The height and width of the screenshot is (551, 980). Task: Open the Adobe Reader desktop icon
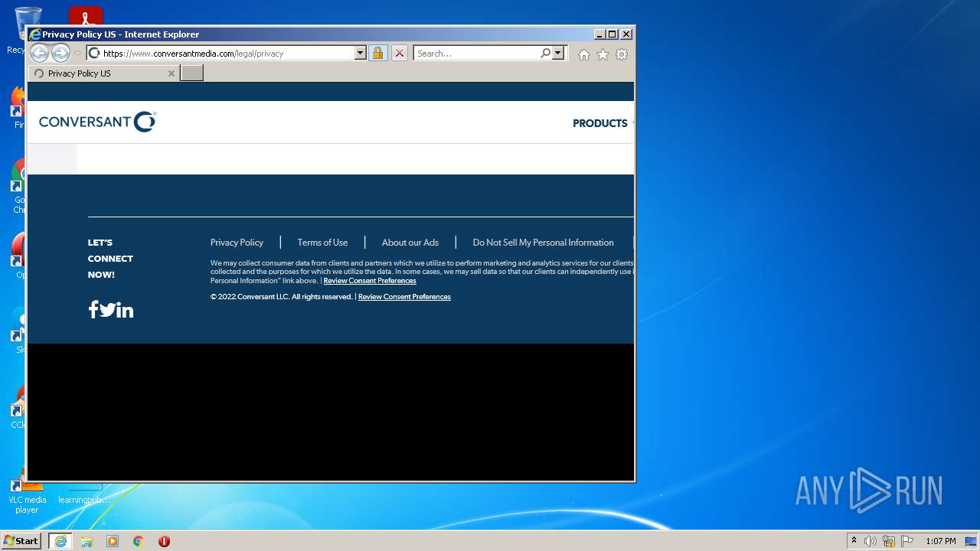[x=86, y=16]
